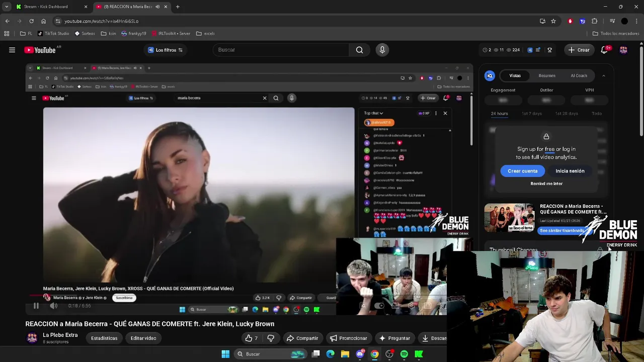Open the Chrome three-dot menu

tap(636, 21)
